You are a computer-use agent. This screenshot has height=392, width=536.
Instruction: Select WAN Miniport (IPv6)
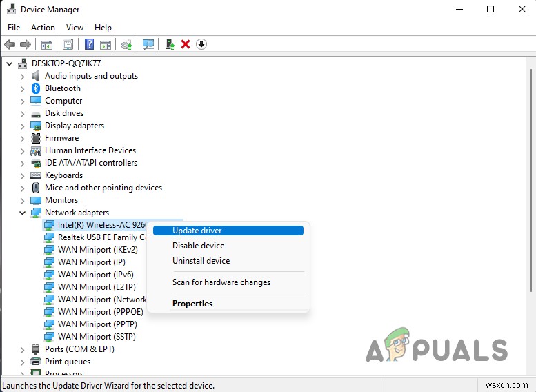96,275
